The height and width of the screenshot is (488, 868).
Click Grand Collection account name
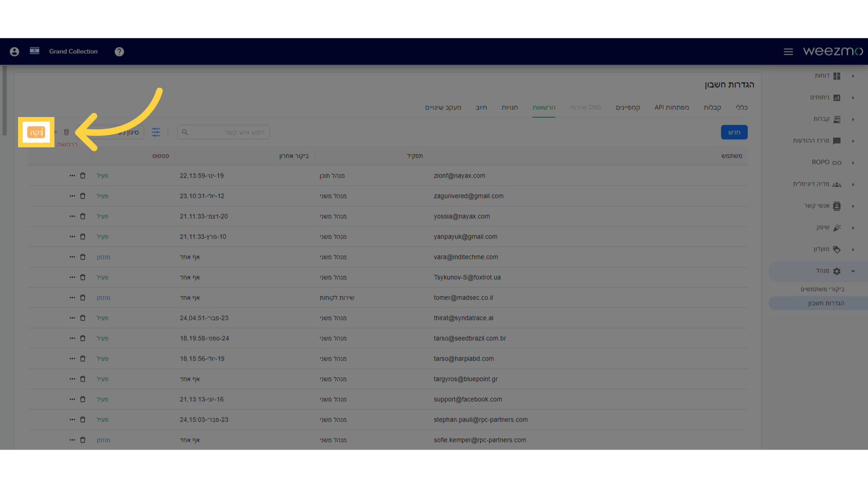tap(73, 52)
